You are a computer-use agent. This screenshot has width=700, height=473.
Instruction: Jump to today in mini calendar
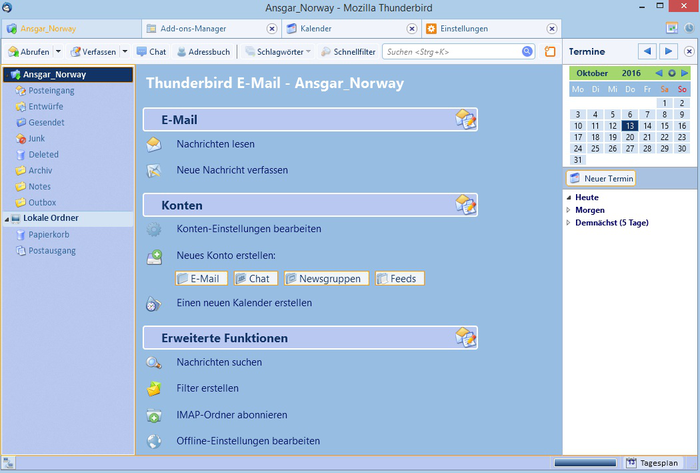tap(672, 73)
